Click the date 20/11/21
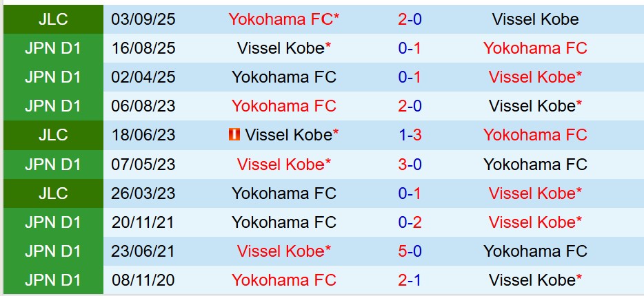The height and width of the screenshot is (296, 644). 143,222
